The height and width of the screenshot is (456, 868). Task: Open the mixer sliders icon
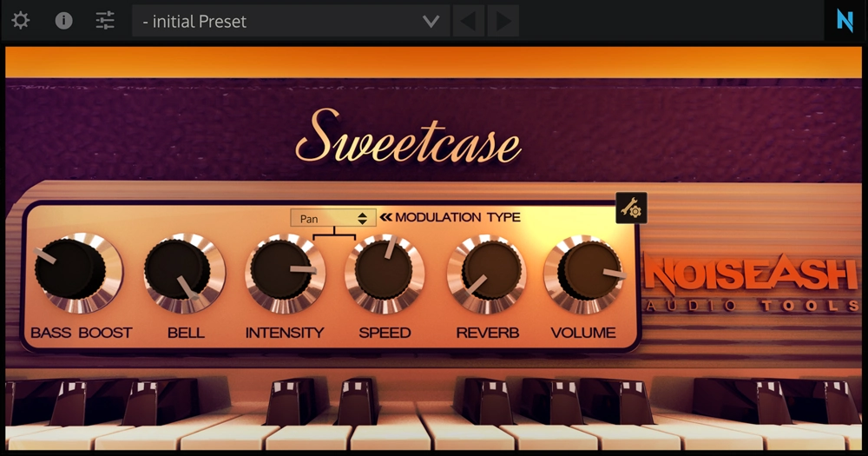pos(105,21)
